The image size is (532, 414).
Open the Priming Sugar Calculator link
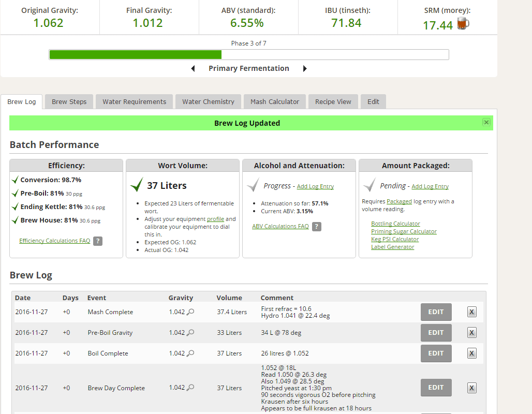[x=404, y=231]
